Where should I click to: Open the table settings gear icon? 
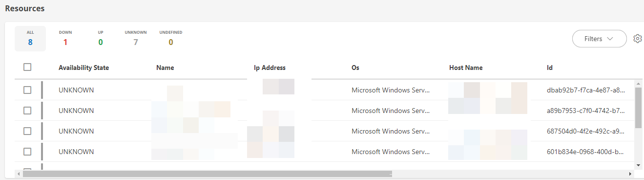pos(637,39)
